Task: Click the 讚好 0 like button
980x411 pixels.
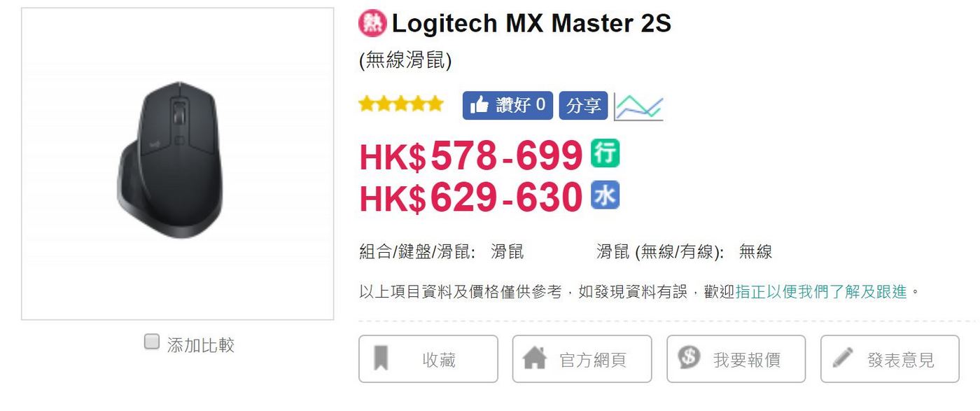Action: pyautogui.click(x=507, y=106)
